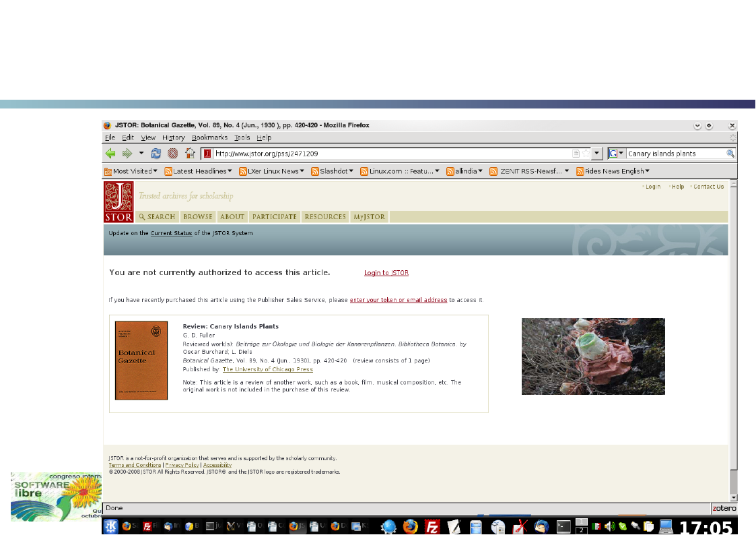The image size is (756, 535).
Task: Follow the Current Status link
Action: click(x=171, y=233)
